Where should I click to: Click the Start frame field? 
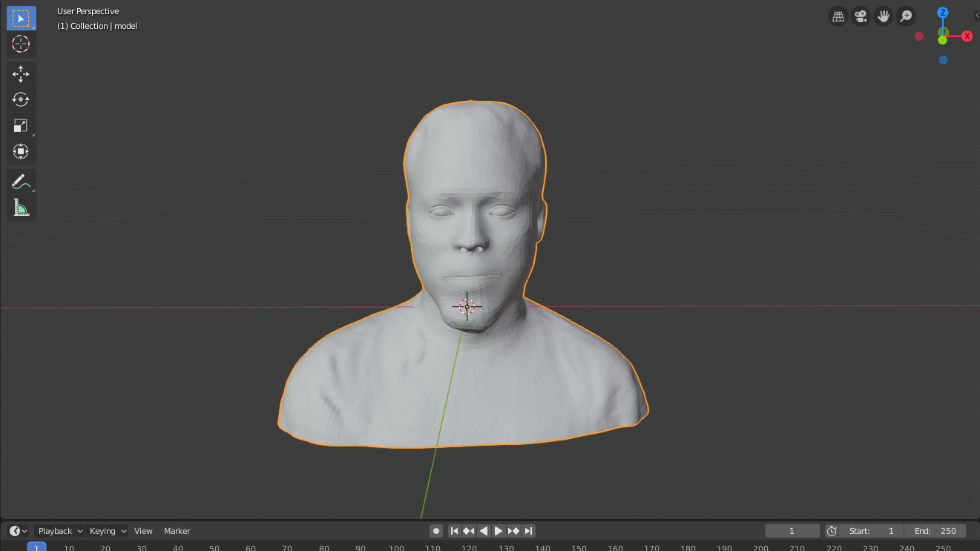coord(872,531)
